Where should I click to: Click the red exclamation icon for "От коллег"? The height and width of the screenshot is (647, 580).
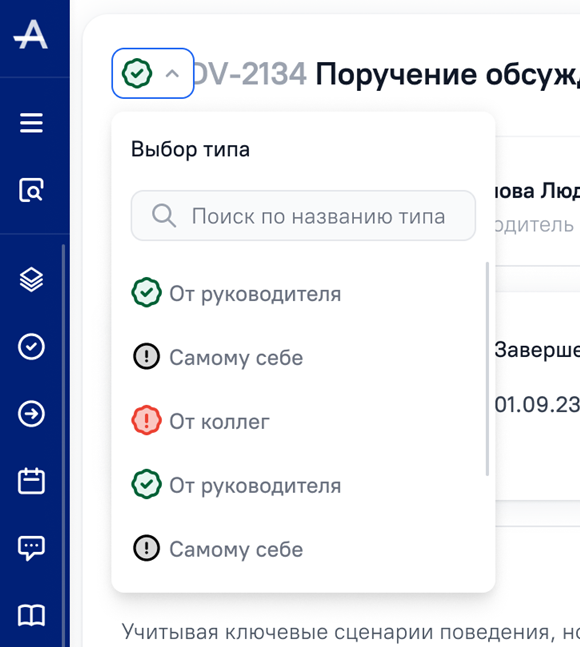pos(146,420)
